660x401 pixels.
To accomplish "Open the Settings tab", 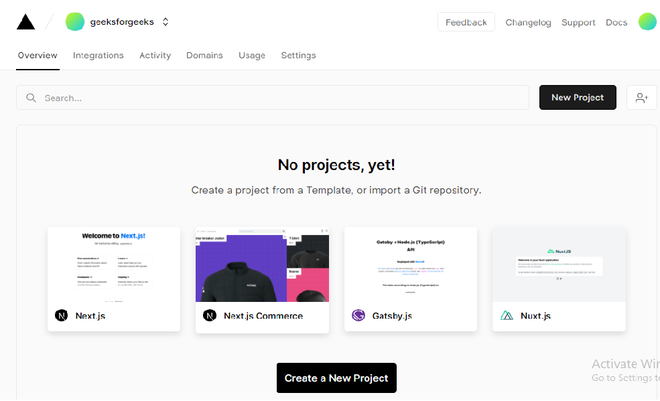I will [x=298, y=56].
